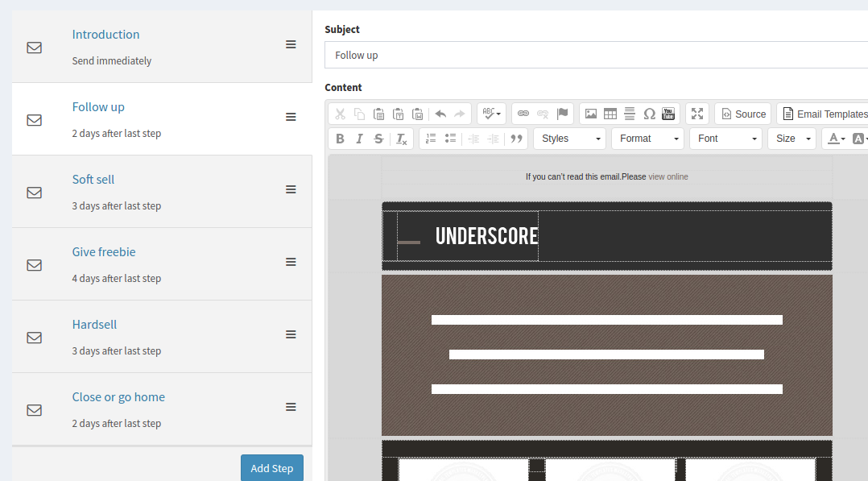Image resolution: width=868 pixels, height=481 pixels.
Task: Embed a YouTube video
Action: click(668, 114)
